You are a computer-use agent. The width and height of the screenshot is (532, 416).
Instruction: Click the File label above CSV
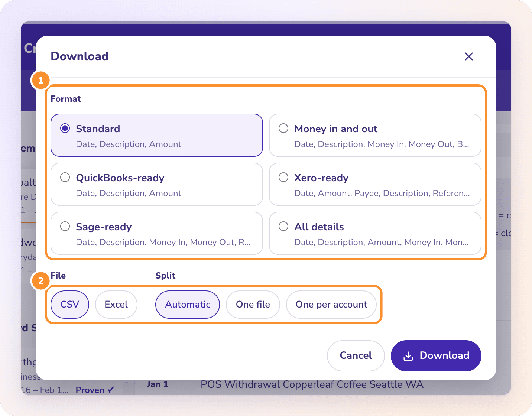click(x=58, y=276)
